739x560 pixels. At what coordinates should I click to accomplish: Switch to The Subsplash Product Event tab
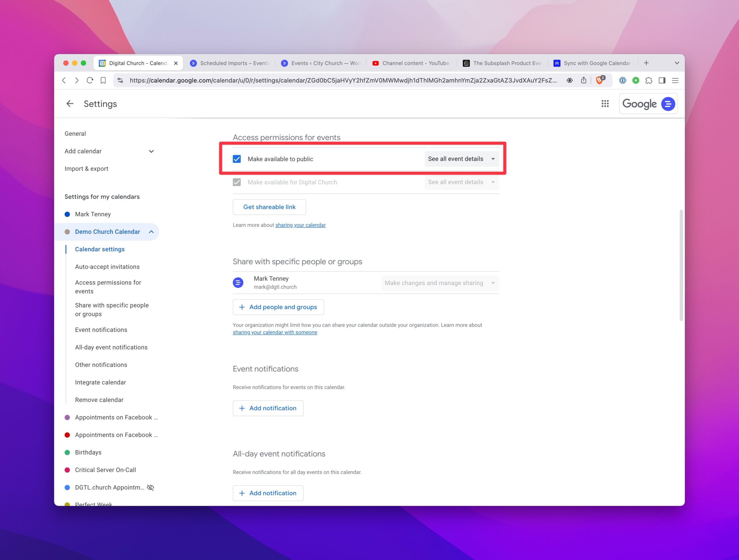tap(503, 63)
